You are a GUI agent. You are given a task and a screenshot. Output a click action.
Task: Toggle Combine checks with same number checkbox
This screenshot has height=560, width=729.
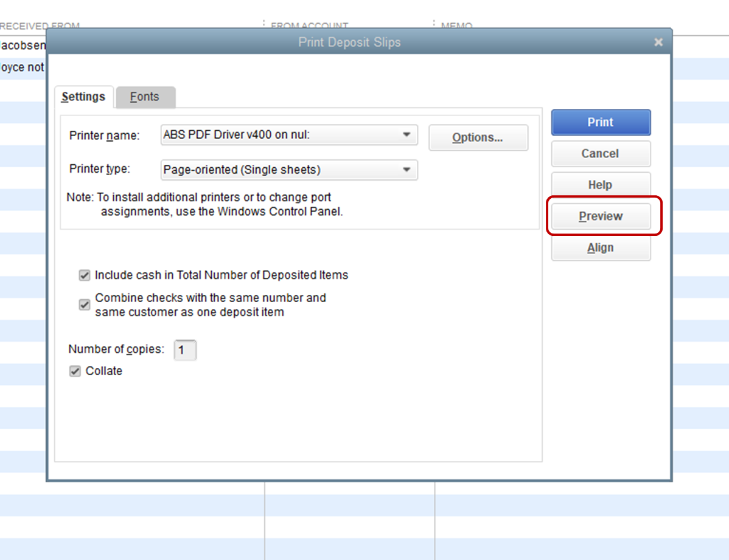point(85,305)
